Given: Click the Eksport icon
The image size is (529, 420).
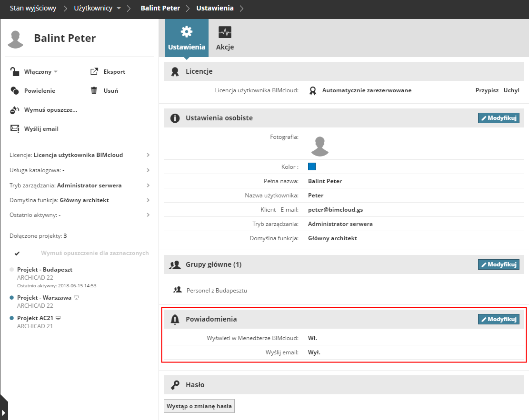Looking at the screenshot, I should point(94,72).
